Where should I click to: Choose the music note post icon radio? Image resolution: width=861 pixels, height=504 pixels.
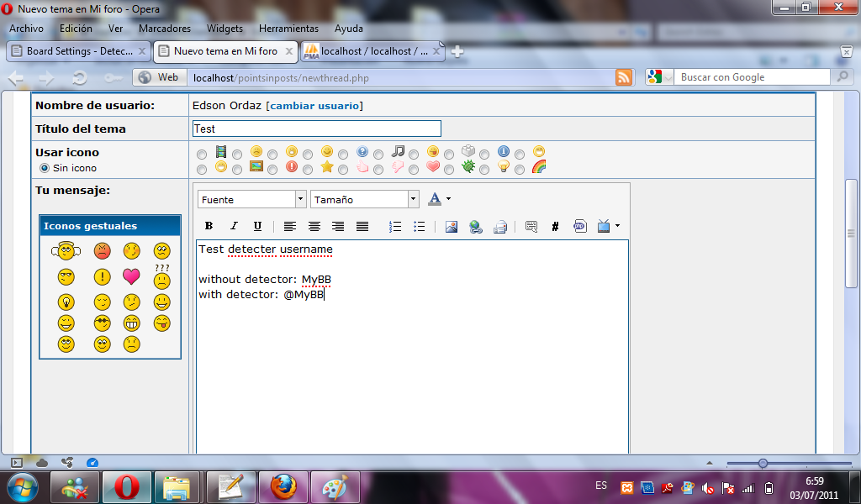(378, 155)
